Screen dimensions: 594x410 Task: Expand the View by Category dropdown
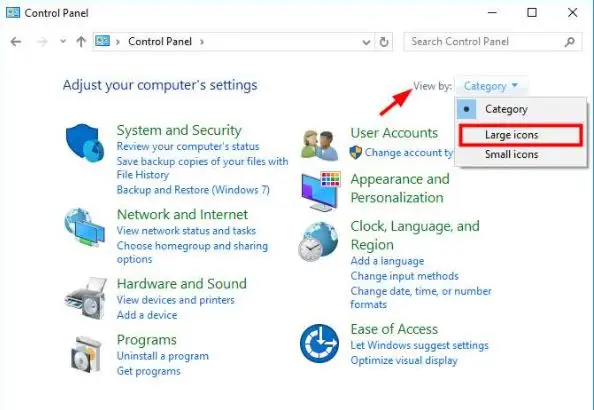491,86
